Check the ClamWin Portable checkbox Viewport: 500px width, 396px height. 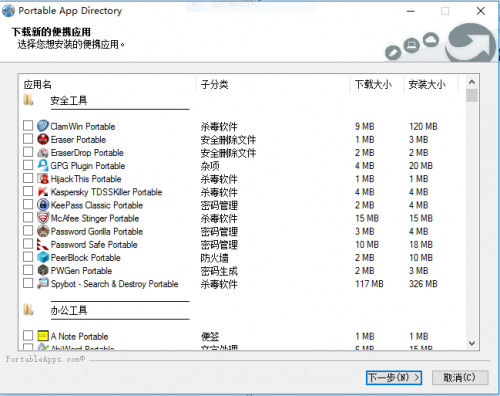click(28, 126)
